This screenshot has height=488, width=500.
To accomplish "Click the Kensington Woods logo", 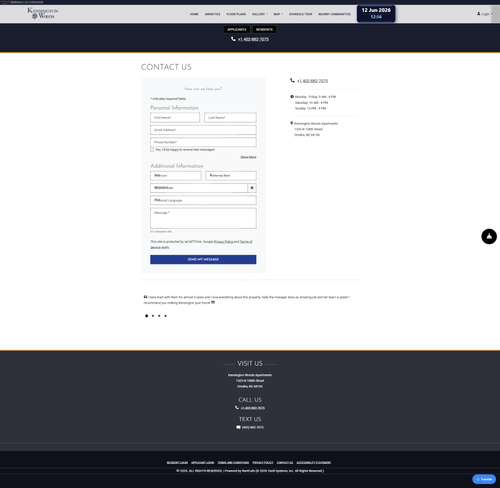I will [43, 13].
